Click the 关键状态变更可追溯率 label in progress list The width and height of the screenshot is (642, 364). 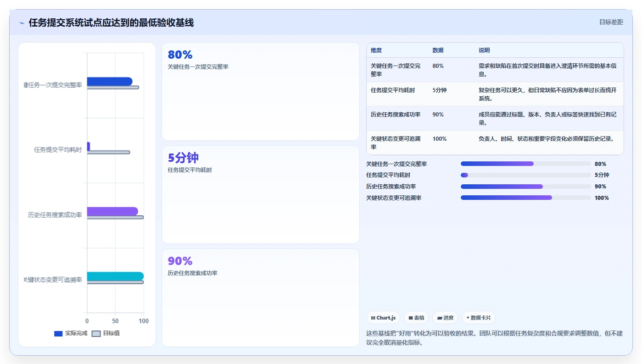[x=394, y=198]
